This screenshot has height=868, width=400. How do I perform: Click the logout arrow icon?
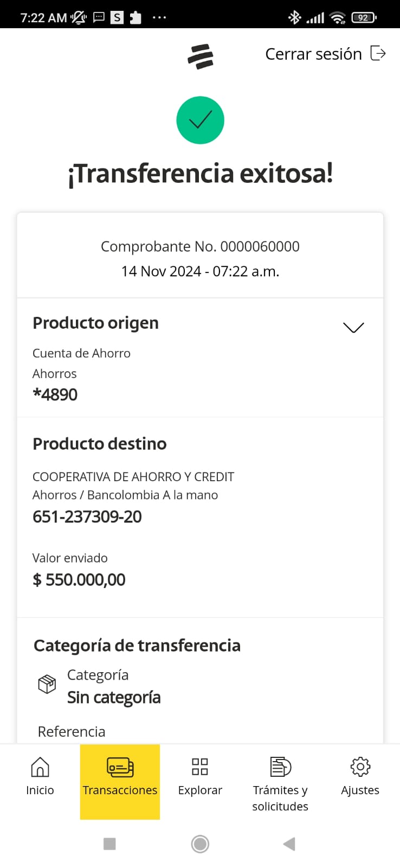(x=378, y=53)
